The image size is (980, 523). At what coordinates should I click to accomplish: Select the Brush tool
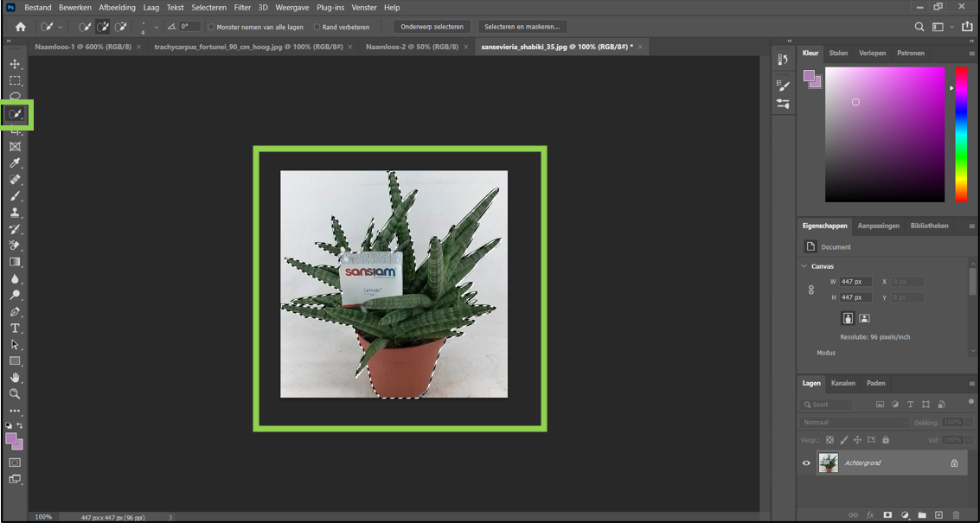click(x=15, y=196)
